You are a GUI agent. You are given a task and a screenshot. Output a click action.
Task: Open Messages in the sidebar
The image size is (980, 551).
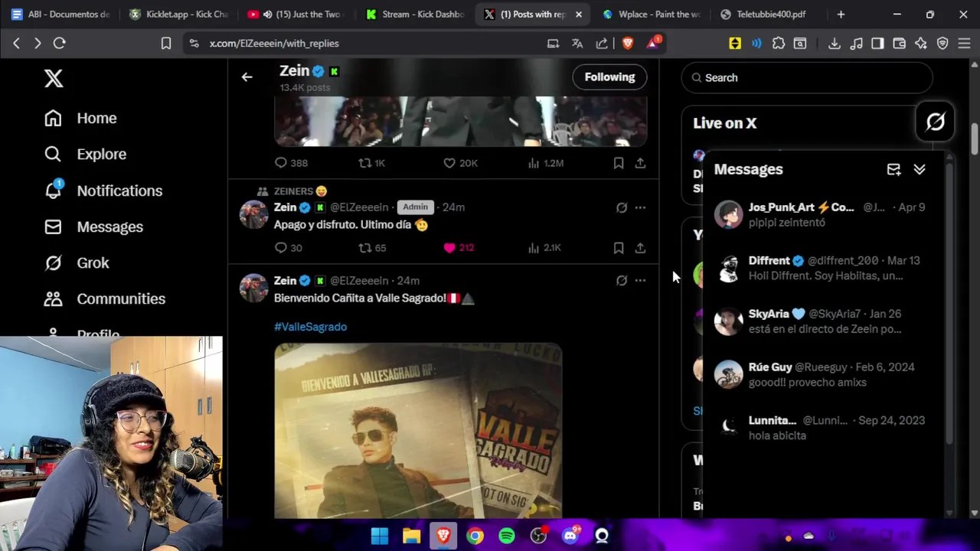pyautogui.click(x=93, y=227)
